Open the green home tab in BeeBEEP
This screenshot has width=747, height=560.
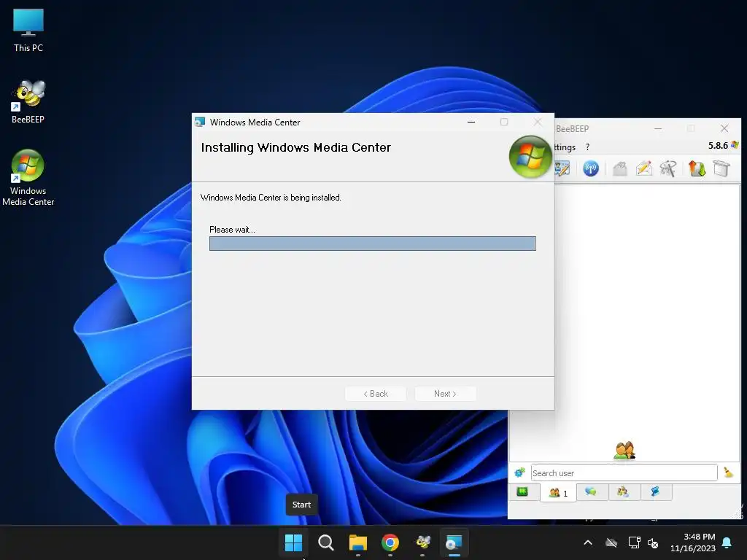pos(522,491)
